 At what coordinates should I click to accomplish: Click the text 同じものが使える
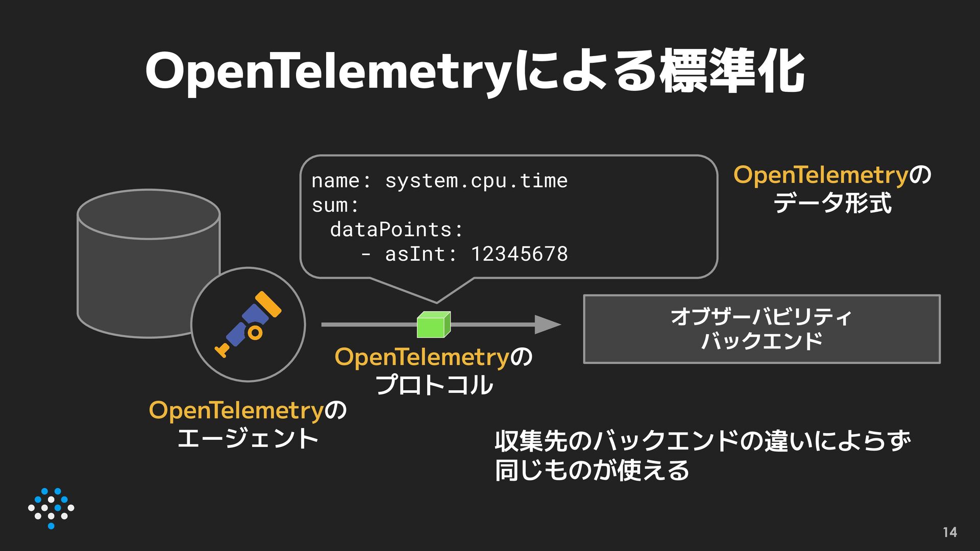click(x=592, y=470)
